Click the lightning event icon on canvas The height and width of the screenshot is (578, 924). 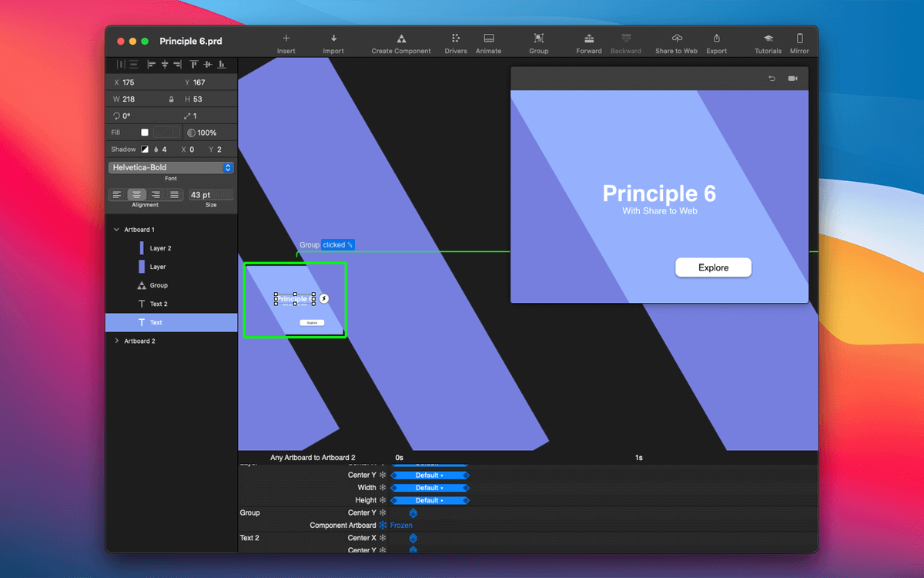click(x=324, y=298)
